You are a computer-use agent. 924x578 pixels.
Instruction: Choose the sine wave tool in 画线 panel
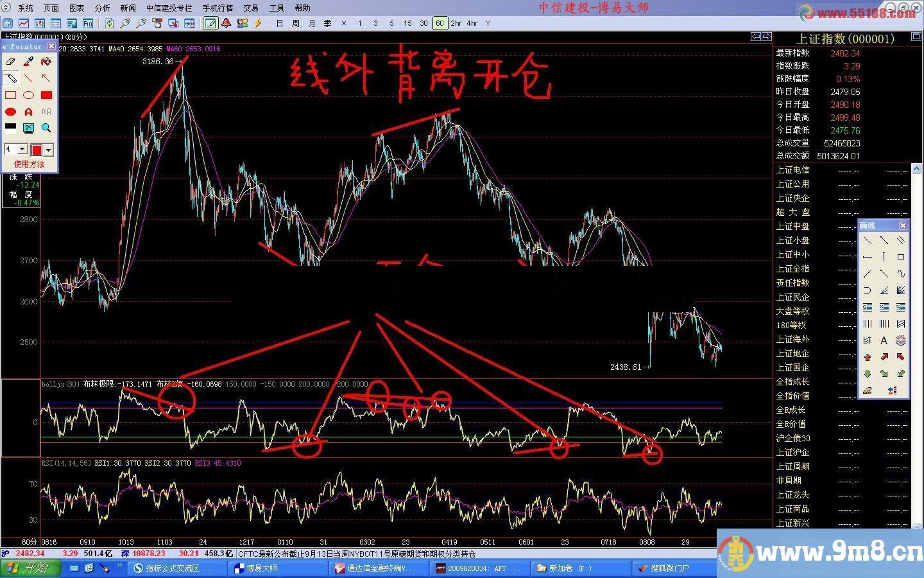901,274
